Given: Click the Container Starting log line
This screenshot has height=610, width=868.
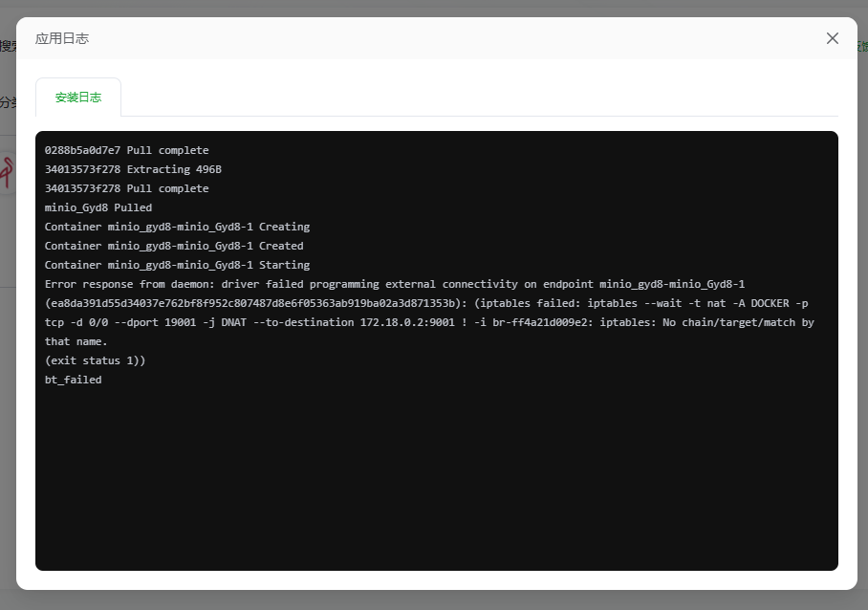Looking at the screenshot, I should 176,264.
